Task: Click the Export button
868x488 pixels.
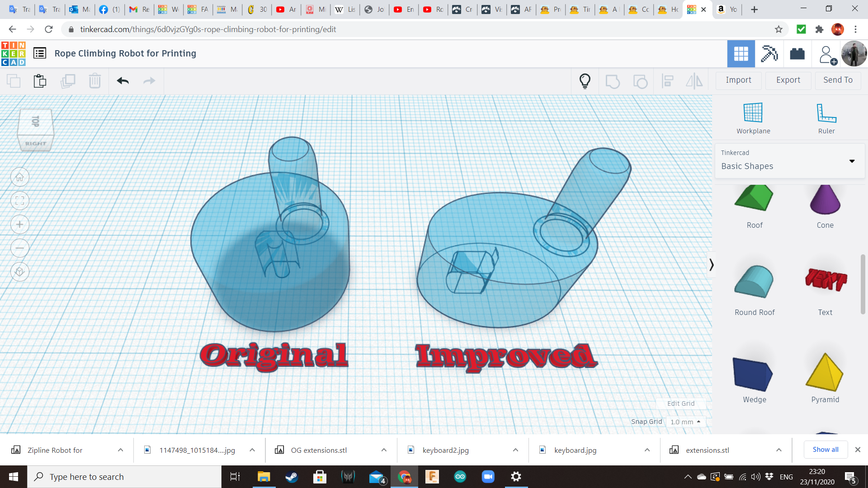Action: [788, 80]
